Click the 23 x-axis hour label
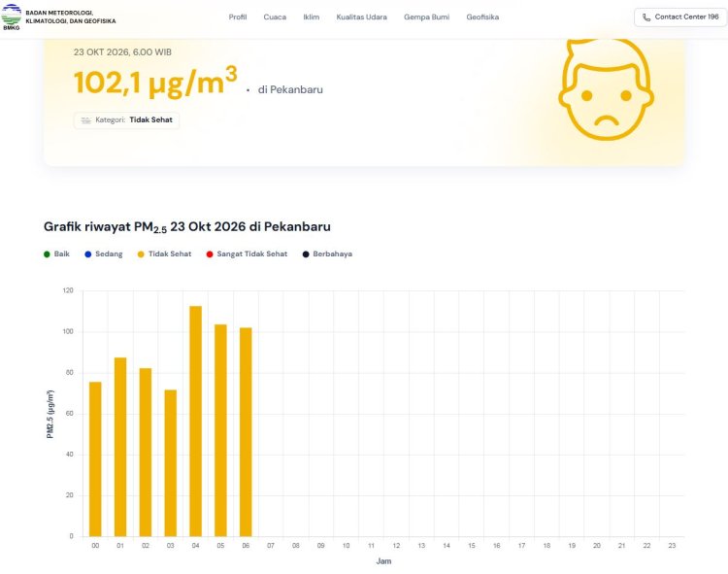Viewport: 728px width, 574px height. tap(672, 546)
